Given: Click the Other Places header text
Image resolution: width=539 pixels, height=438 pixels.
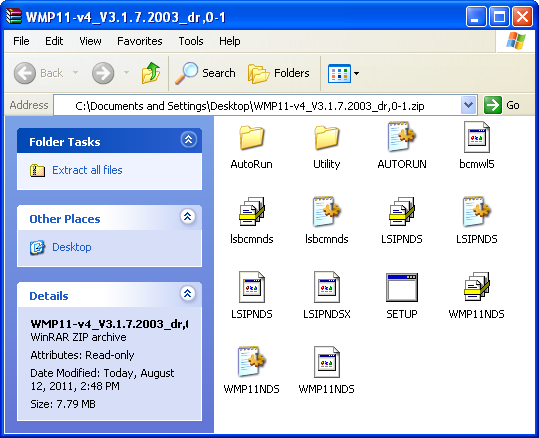Looking at the screenshot, I should [65, 219].
